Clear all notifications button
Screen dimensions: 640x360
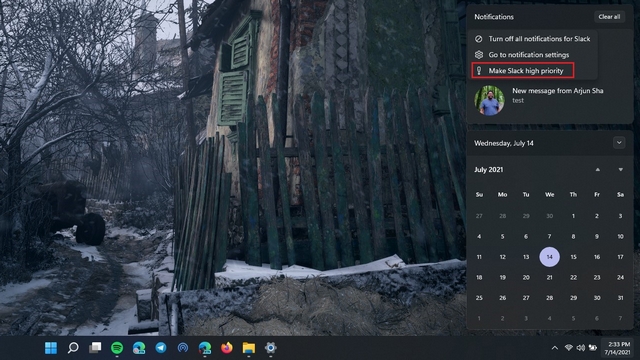[x=609, y=17]
